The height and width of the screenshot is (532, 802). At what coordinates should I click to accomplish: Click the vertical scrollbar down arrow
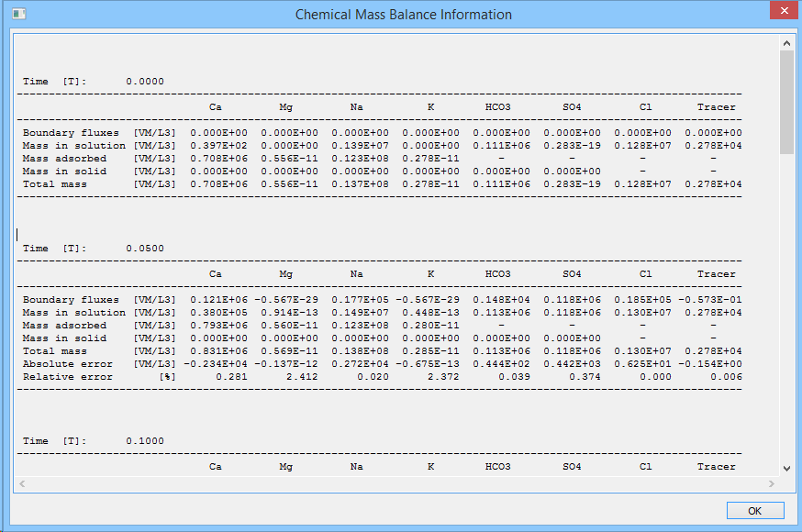tap(786, 468)
